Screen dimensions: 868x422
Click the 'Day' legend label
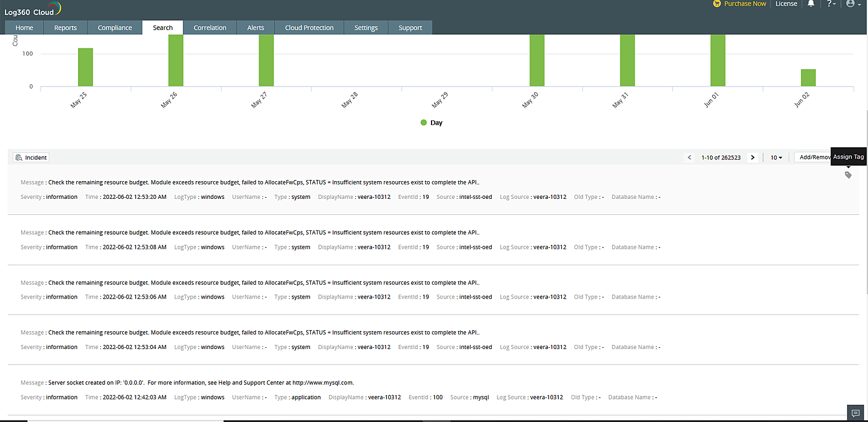coord(436,122)
